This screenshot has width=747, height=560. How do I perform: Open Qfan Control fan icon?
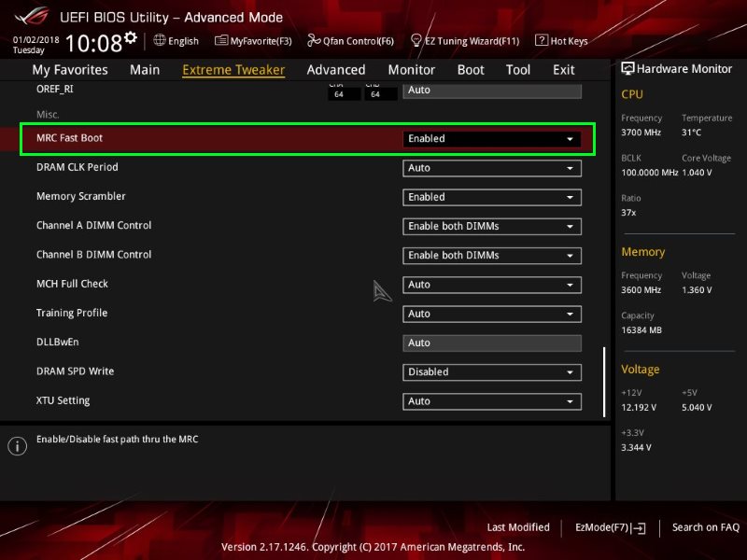point(314,40)
